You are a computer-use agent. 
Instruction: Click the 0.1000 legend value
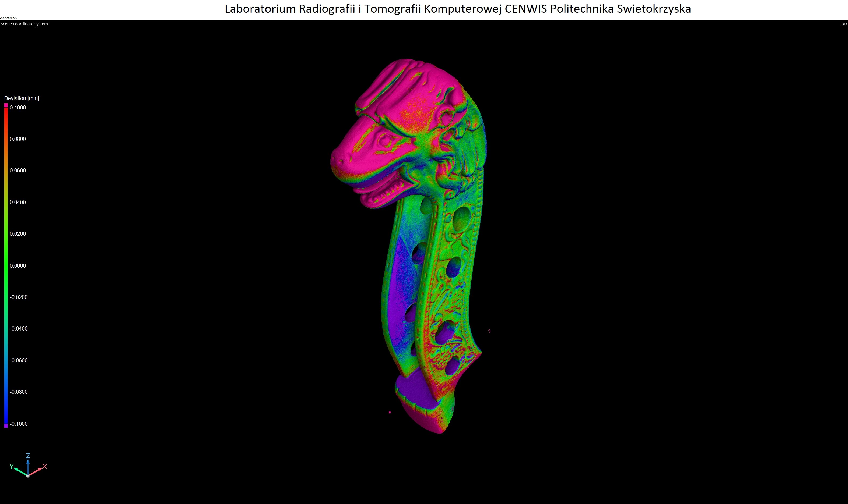tap(18, 108)
